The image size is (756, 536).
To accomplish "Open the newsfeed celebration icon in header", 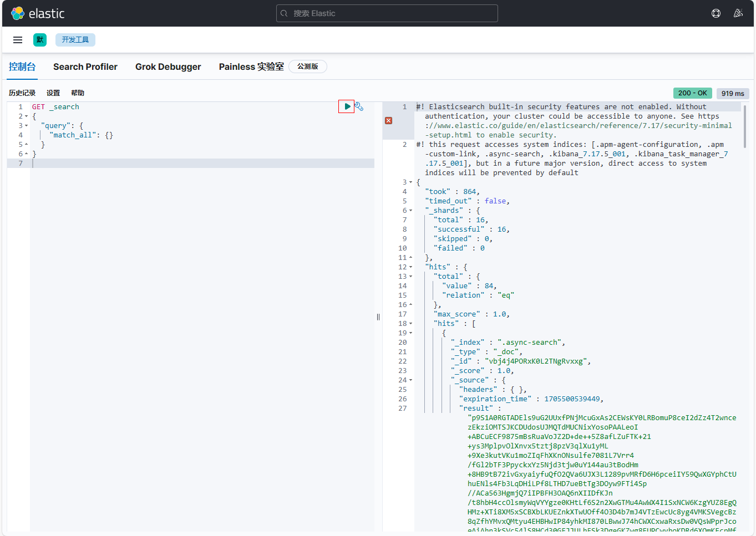I will 738,13.
